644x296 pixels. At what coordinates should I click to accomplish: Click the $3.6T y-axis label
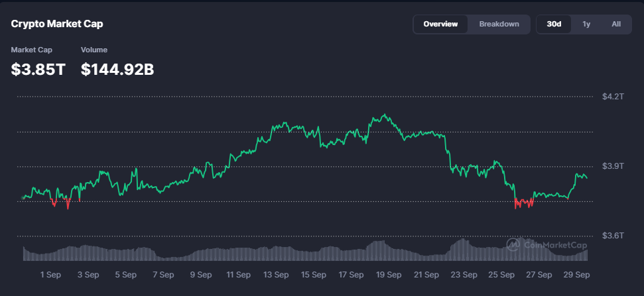[x=612, y=235]
